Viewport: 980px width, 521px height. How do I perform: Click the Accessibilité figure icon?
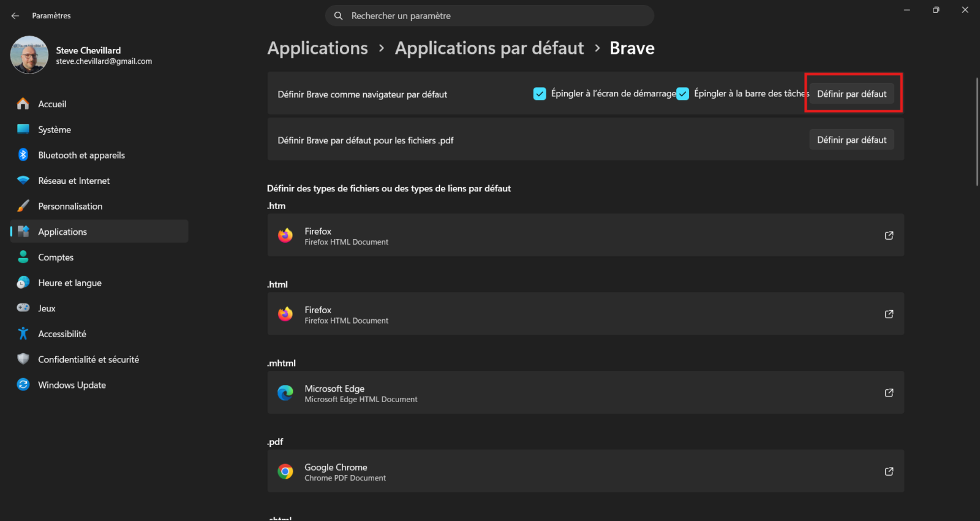(x=23, y=334)
